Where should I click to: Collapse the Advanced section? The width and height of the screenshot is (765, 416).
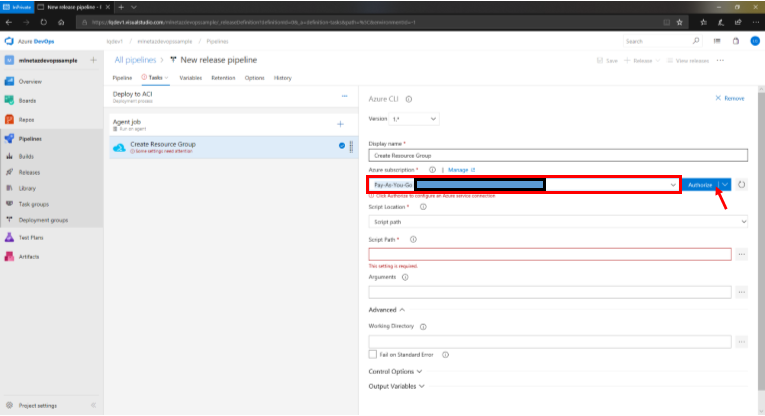click(386, 310)
